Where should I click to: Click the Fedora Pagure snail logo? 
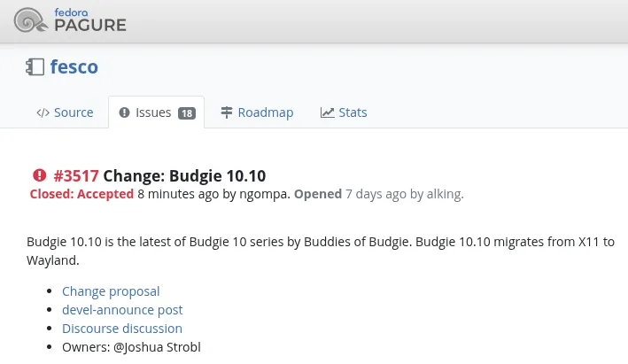[31, 20]
